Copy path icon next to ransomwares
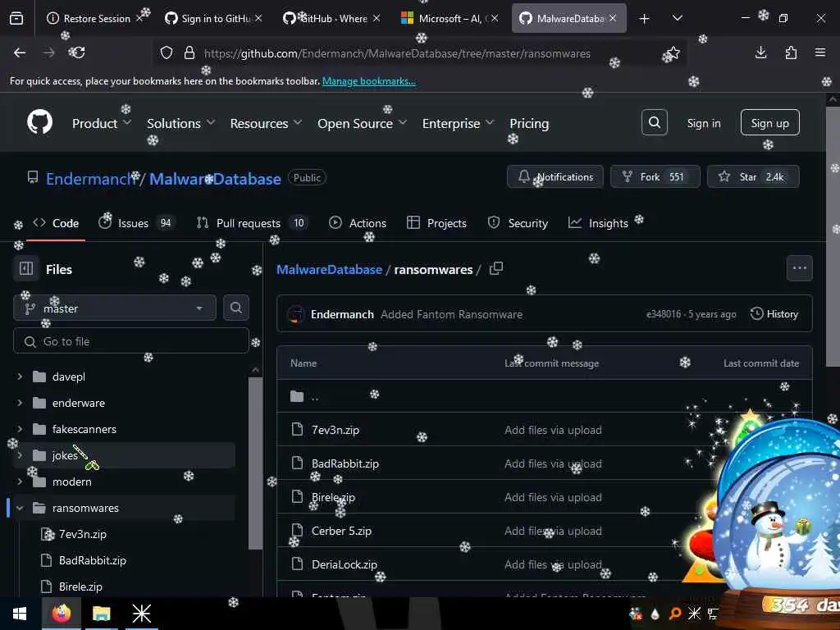 [x=496, y=268]
